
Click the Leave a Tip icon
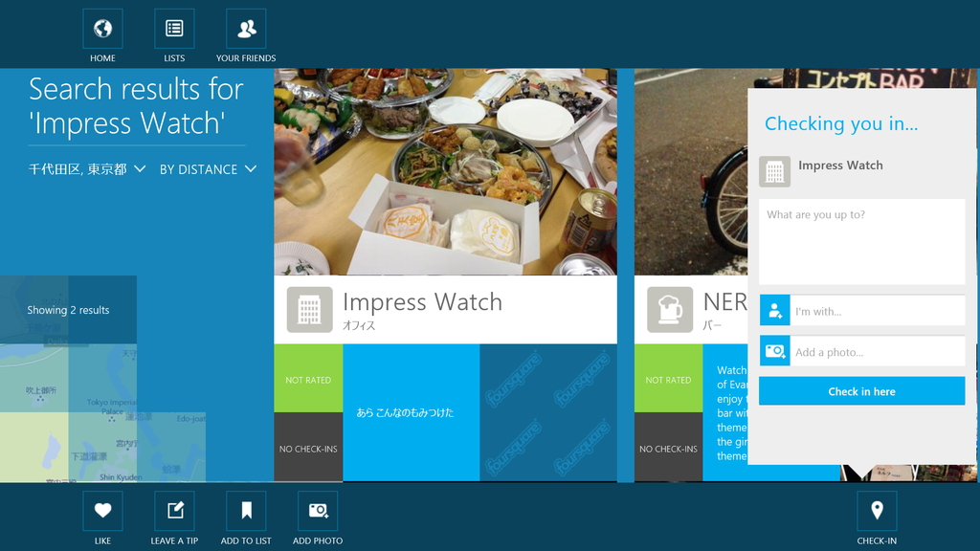click(174, 511)
